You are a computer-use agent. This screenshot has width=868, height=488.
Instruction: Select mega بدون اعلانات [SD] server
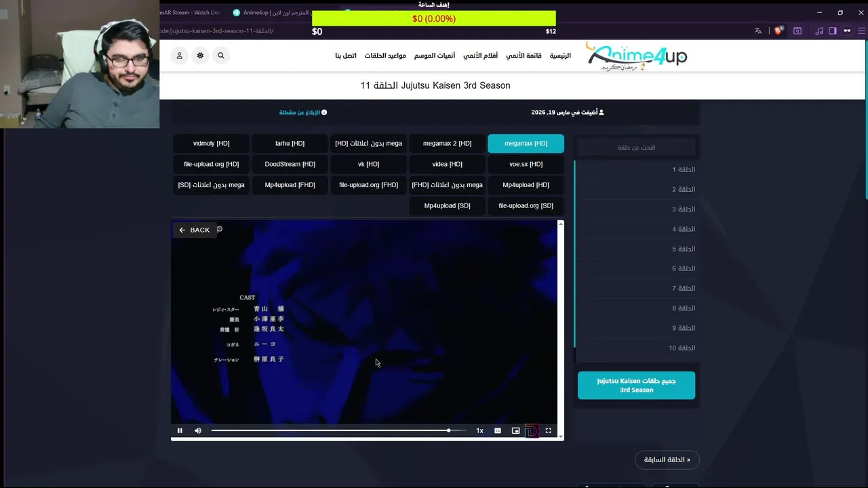coord(211,185)
